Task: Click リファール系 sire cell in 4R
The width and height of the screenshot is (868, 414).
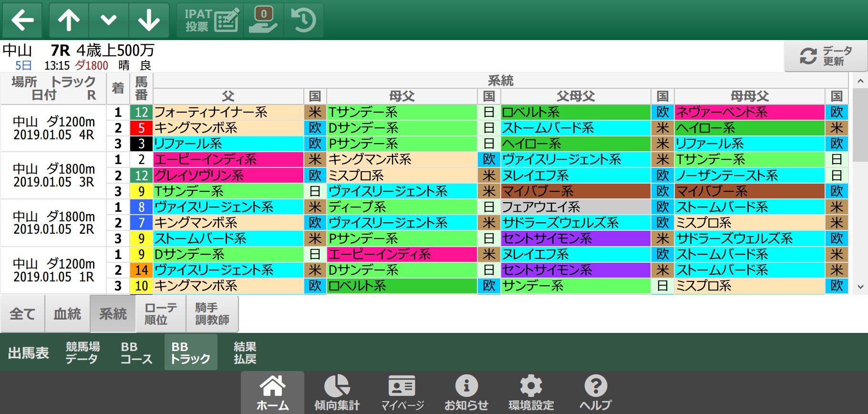Action: pyautogui.click(x=228, y=144)
